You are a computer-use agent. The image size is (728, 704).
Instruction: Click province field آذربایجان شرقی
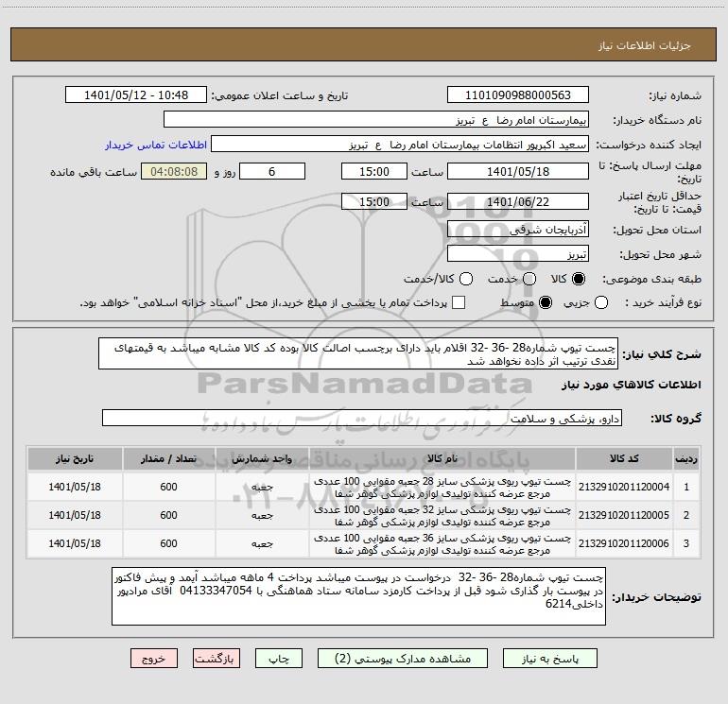(518, 229)
